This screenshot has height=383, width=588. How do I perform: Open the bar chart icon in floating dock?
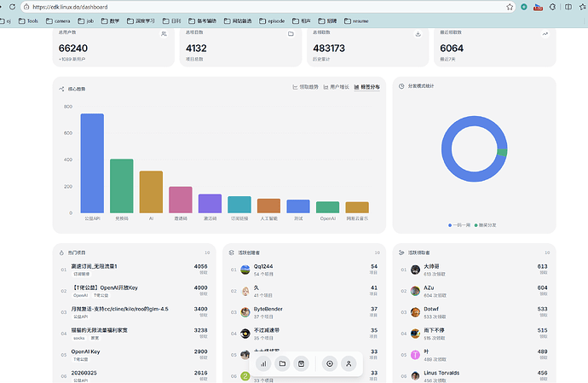pyautogui.click(x=263, y=363)
